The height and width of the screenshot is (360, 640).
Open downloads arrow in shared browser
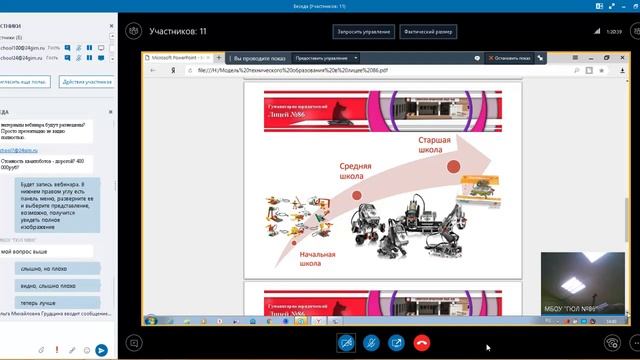click(622, 70)
